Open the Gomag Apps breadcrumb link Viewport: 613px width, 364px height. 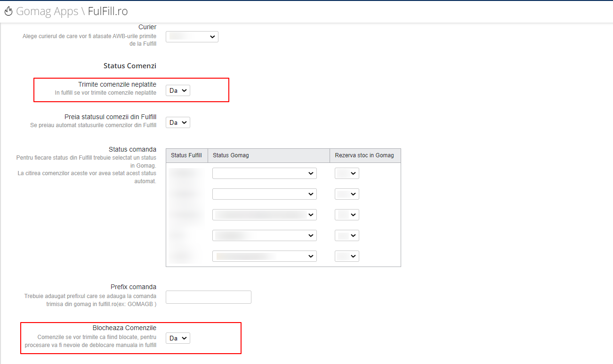[47, 11]
